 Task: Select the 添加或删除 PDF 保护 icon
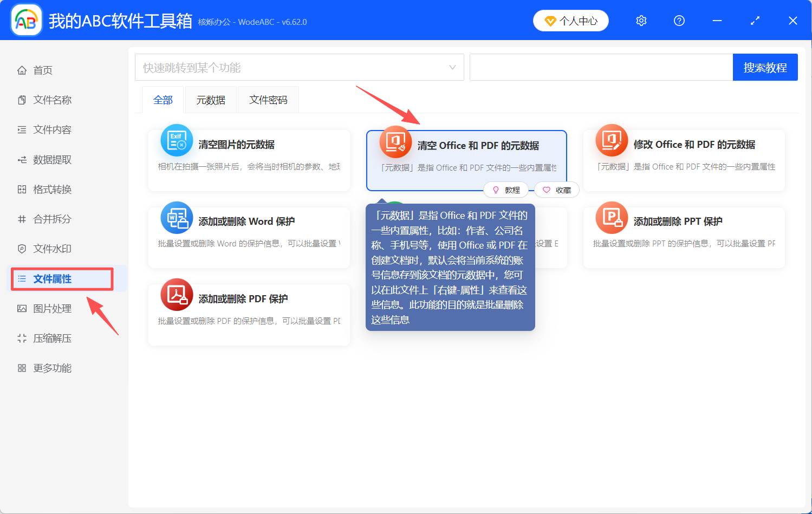[177, 295]
